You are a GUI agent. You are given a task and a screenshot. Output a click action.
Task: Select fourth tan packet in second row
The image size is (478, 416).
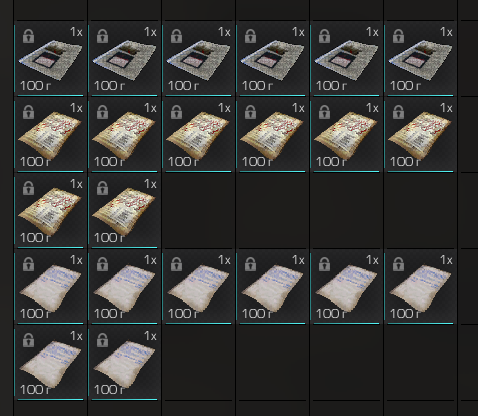click(272, 135)
